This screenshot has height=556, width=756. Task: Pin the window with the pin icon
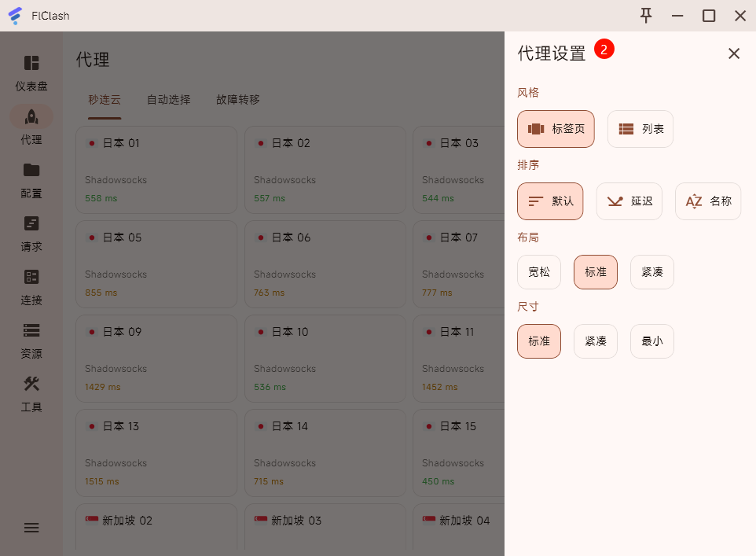(646, 16)
